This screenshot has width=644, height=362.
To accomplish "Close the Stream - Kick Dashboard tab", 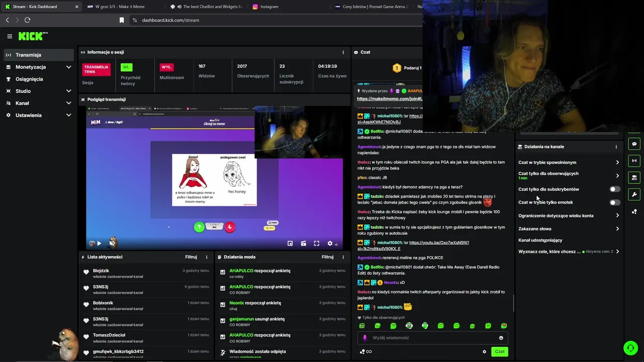I will click(76, 7).
